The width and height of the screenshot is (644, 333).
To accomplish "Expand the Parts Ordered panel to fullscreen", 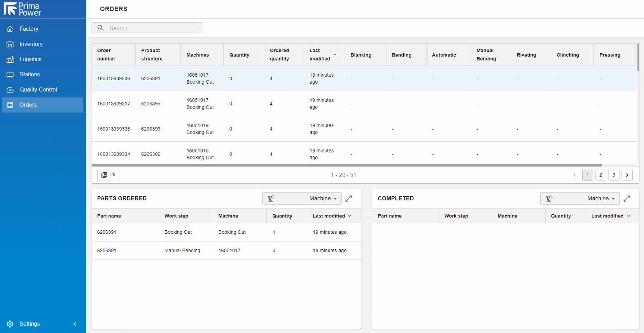I will coord(349,198).
